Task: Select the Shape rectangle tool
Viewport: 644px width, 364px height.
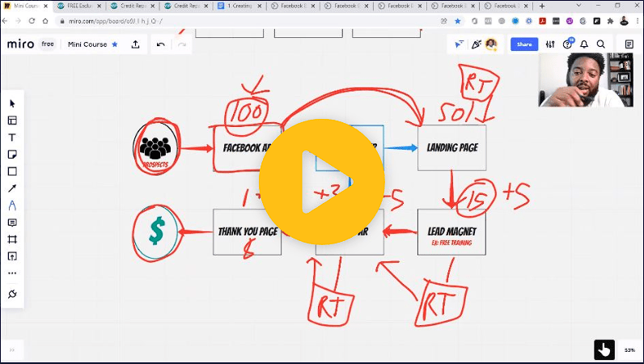Action: (12, 171)
